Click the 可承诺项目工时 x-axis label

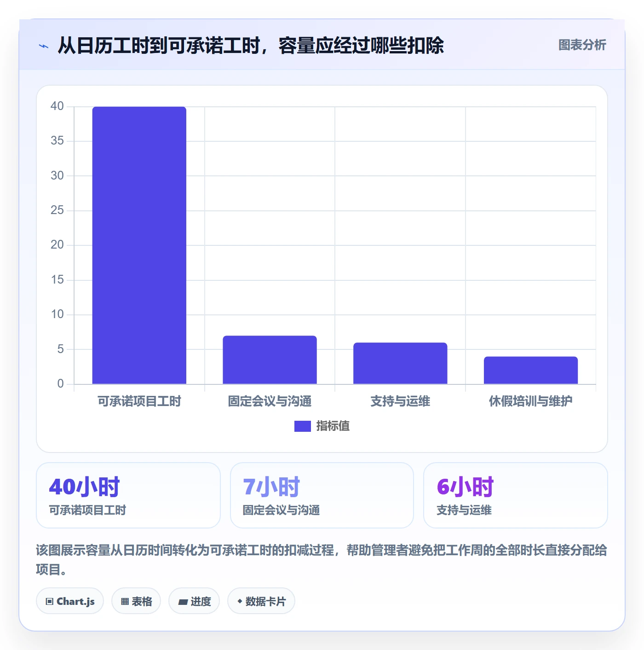point(139,401)
